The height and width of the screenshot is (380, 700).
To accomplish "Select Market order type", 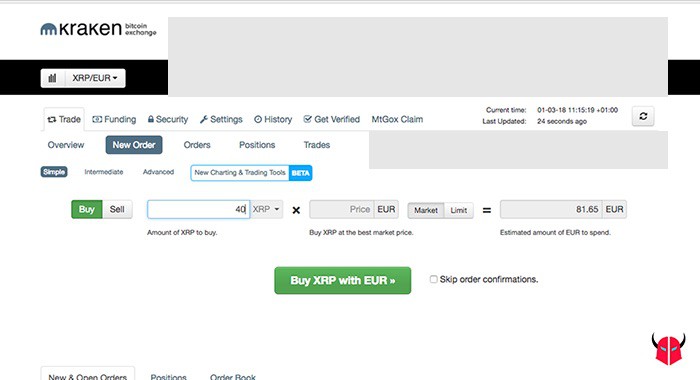I will pyautogui.click(x=426, y=210).
